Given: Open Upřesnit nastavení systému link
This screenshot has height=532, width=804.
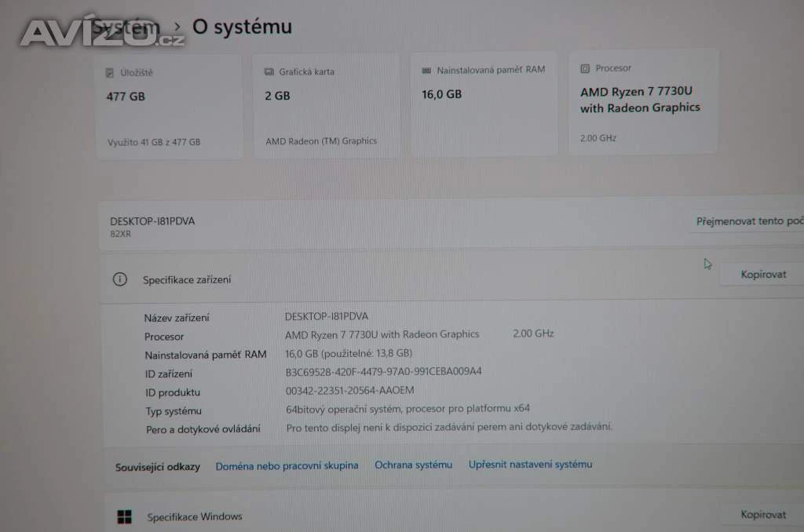Looking at the screenshot, I should pos(530,465).
